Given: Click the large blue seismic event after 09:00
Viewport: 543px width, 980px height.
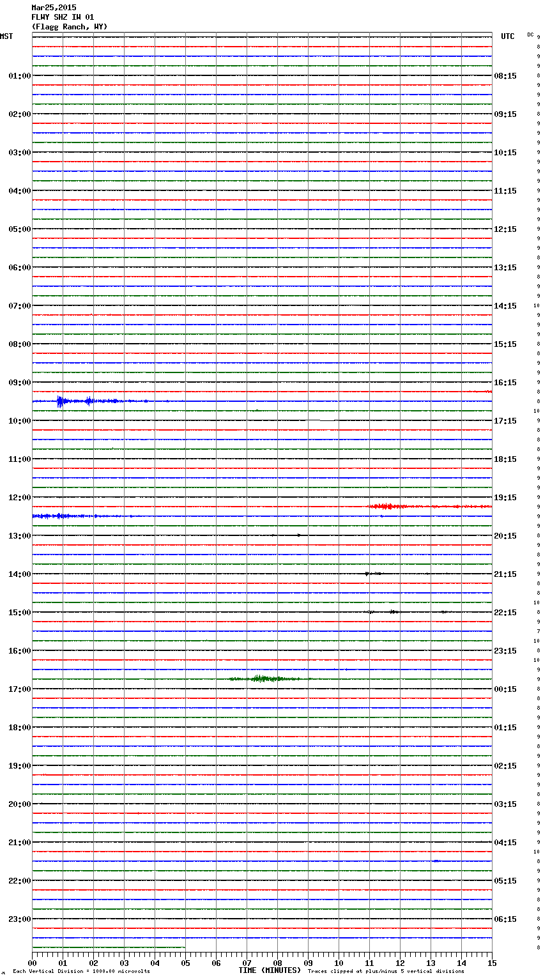Looking at the screenshot, I should 61,401.
